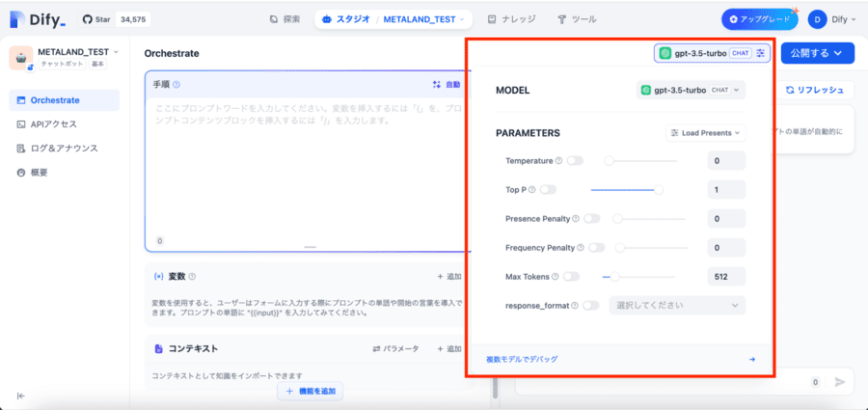Viewport: 868px width, 410px height.
Task: Click the 複数モデルでデバッグ link
Action: coord(522,359)
